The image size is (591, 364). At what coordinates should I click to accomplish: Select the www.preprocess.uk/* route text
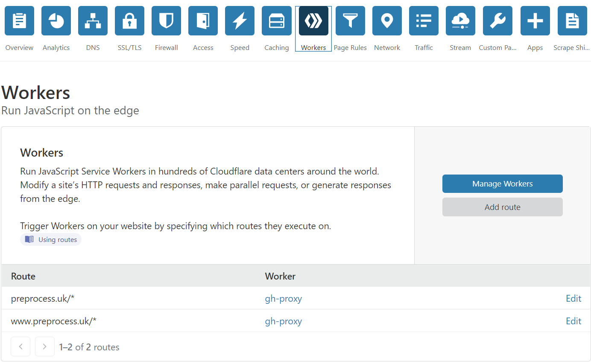tap(54, 321)
